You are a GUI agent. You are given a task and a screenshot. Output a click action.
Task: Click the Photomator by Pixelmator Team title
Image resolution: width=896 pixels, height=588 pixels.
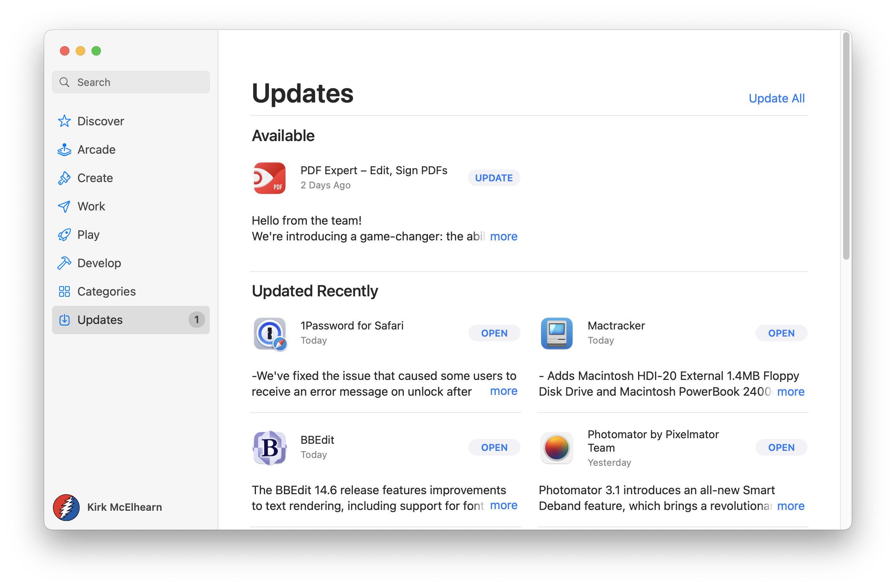pyautogui.click(x=653, y=441)
